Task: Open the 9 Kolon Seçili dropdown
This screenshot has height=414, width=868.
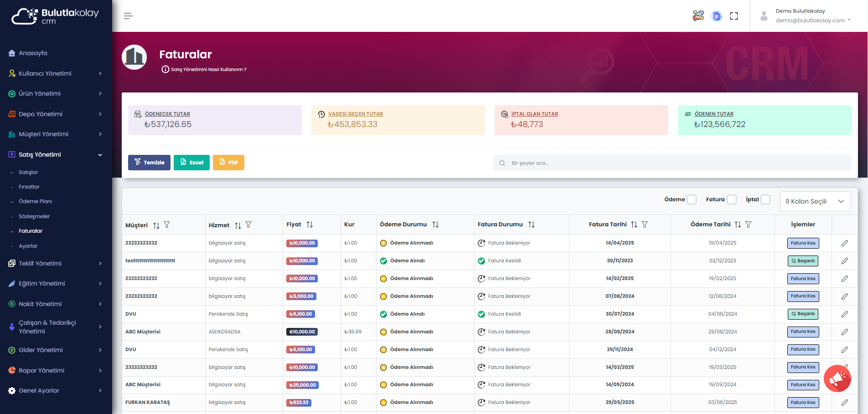Action: tap(815, 201)
